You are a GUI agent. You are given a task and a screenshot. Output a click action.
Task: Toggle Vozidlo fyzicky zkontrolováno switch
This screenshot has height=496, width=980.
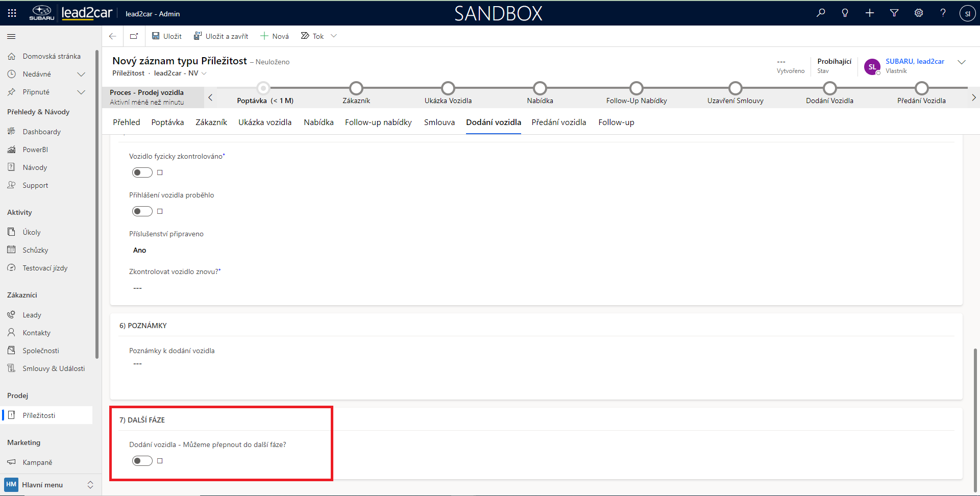point(142,172)
